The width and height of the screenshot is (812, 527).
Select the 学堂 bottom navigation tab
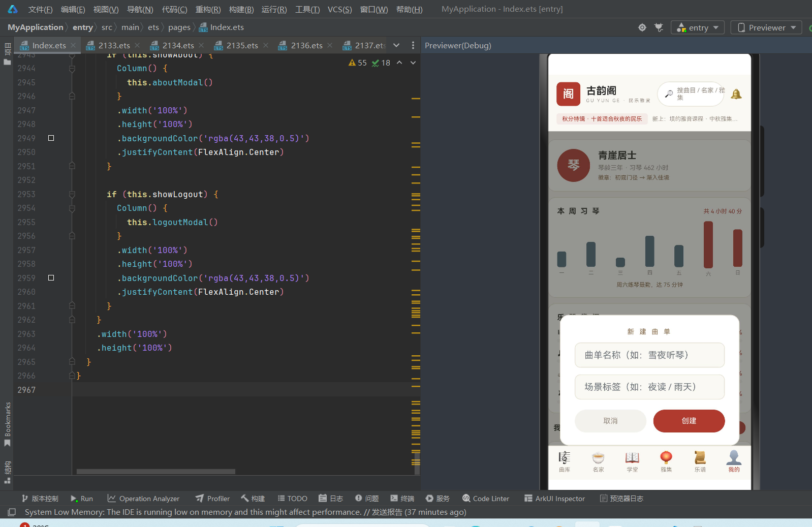coord(632,461)
